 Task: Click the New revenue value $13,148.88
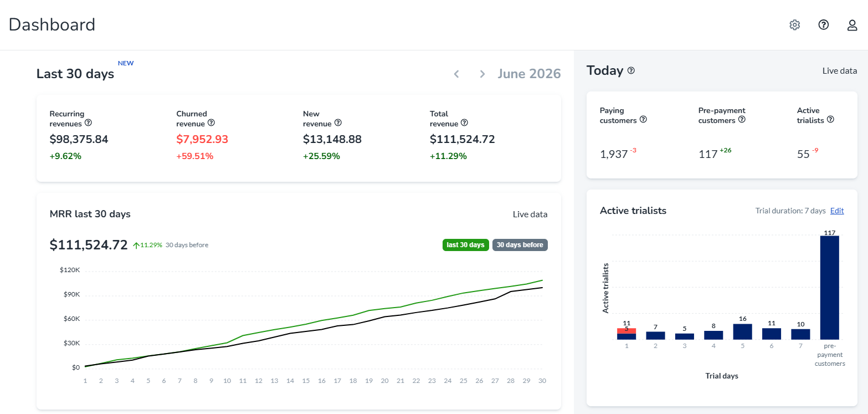click(332, 140)
